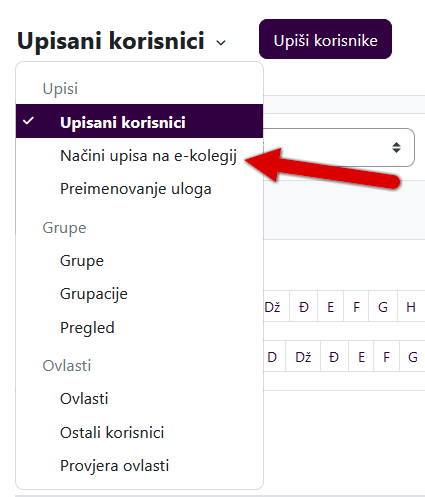Screen dimensions: 425x497
Task: Go to Pregled under Grupe
Action: click(87, 328)
